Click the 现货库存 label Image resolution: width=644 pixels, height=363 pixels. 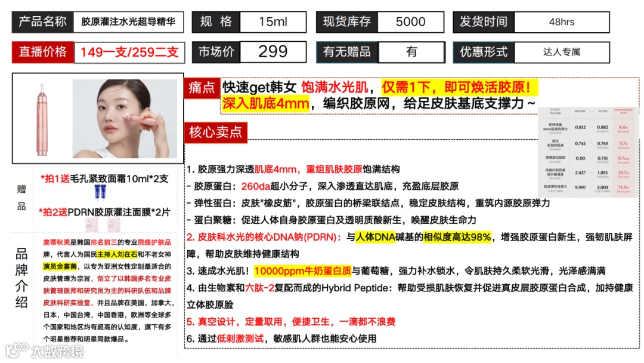tap(347, 21)
